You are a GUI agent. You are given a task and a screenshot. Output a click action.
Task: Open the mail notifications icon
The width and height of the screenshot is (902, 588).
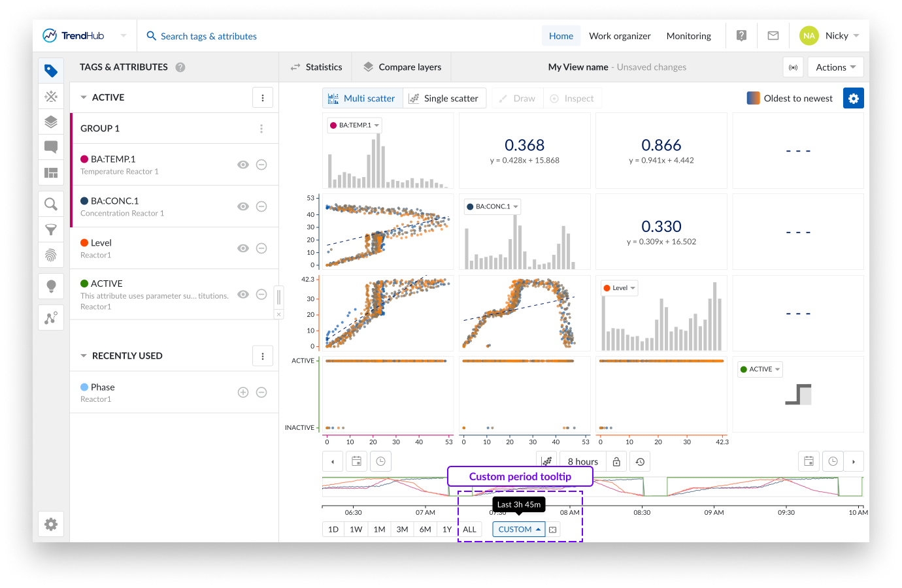(x=773, y=36)
